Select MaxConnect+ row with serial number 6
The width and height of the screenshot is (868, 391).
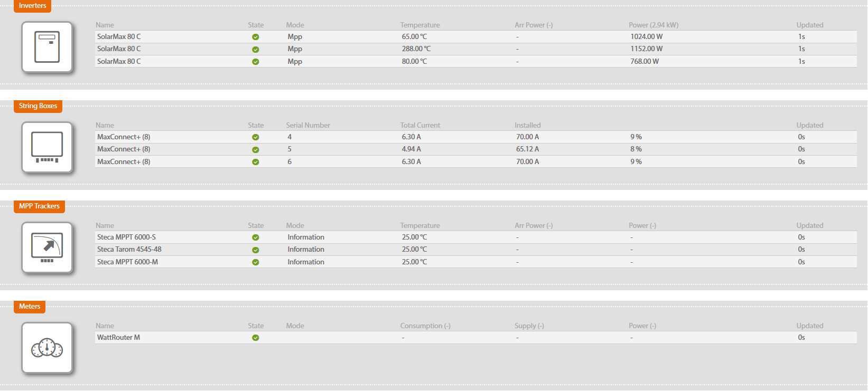click(x=124, y=162)
